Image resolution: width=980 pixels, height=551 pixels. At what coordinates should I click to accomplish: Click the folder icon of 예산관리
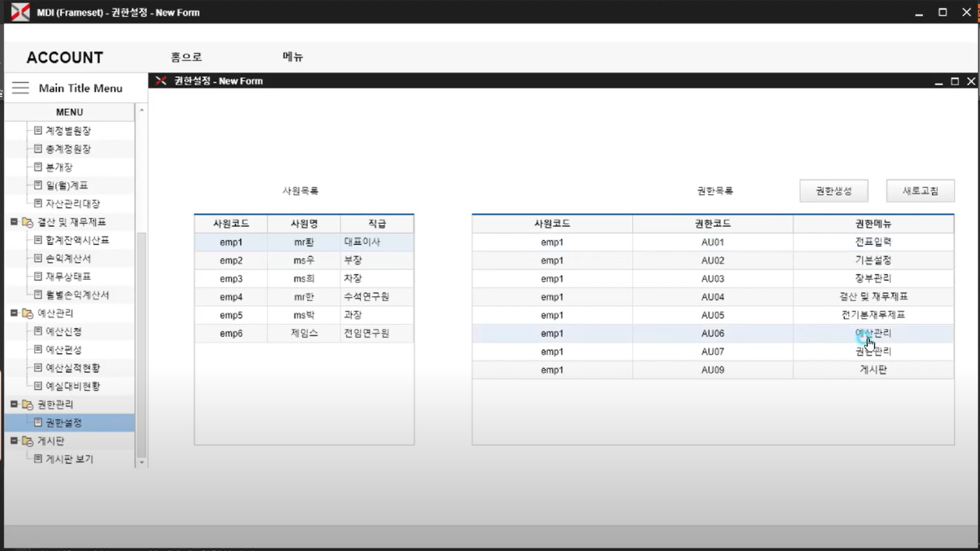pyautogui.click(x=28, y=313)
